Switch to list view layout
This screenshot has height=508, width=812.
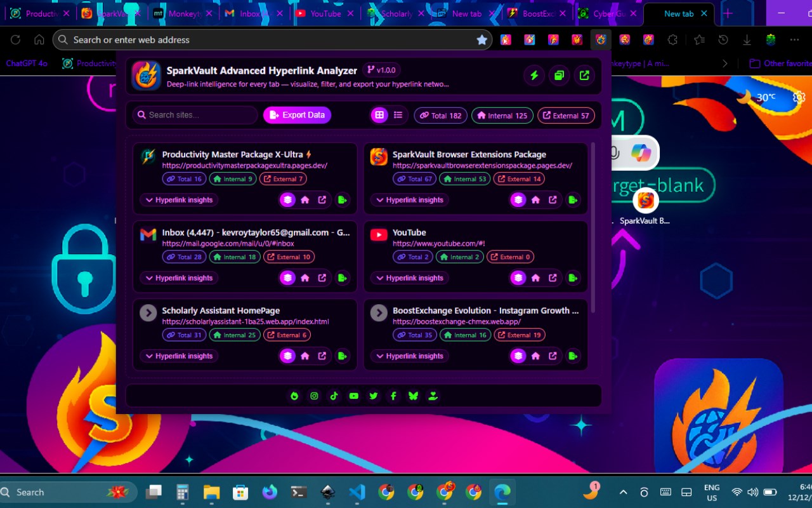tap(398, 115)
